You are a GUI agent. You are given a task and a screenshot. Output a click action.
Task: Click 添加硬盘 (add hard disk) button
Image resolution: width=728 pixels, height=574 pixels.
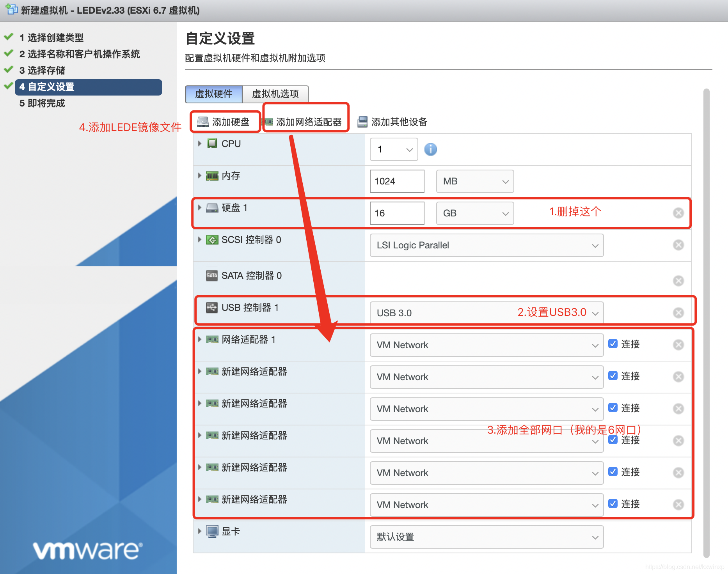pos(224,122)
